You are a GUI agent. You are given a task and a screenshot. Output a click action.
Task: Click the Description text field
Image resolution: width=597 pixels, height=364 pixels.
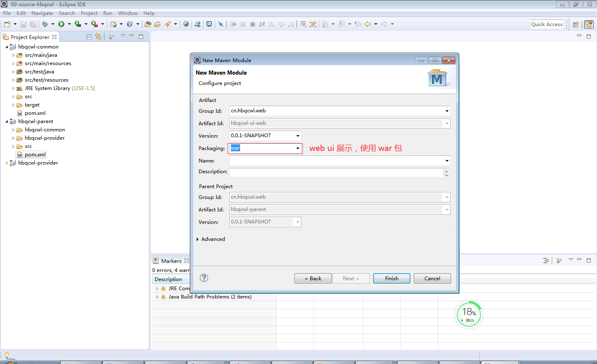point(336,173)
